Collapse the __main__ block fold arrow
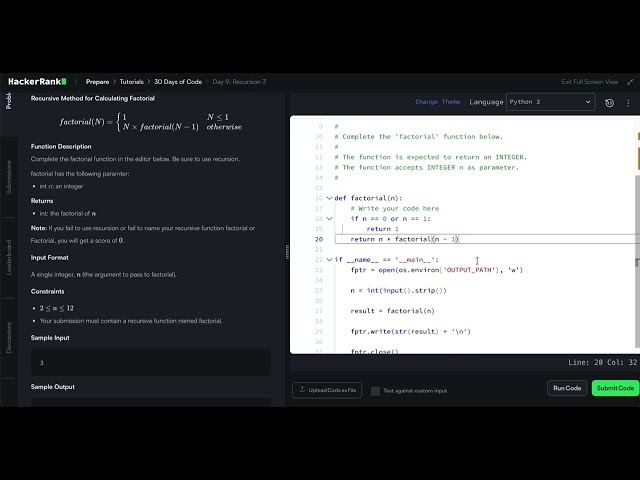Image resolution: width=640 pixels, height=480 pixels. [329, 260]
